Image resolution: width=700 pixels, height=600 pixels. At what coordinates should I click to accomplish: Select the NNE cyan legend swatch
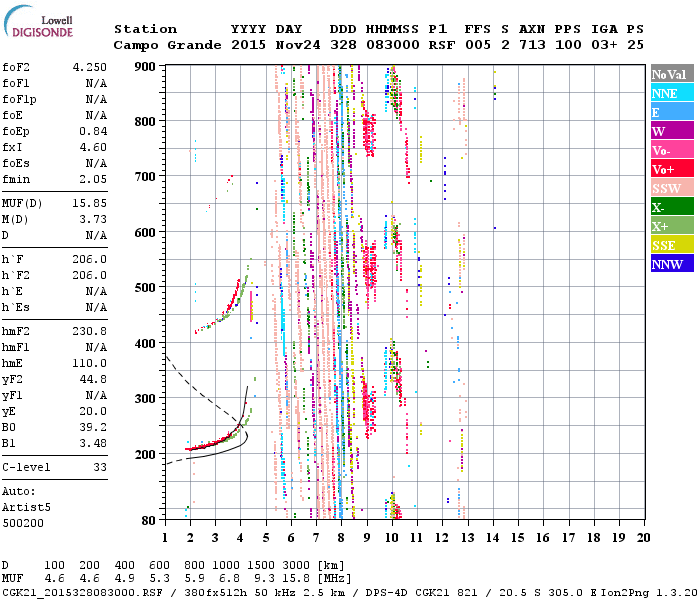point(672,93)
